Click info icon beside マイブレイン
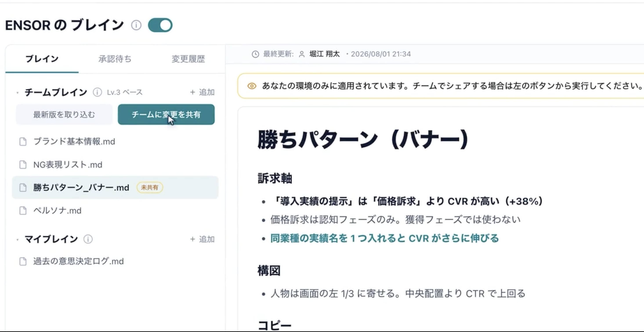644x332 pixels. (x=88, y=239)
